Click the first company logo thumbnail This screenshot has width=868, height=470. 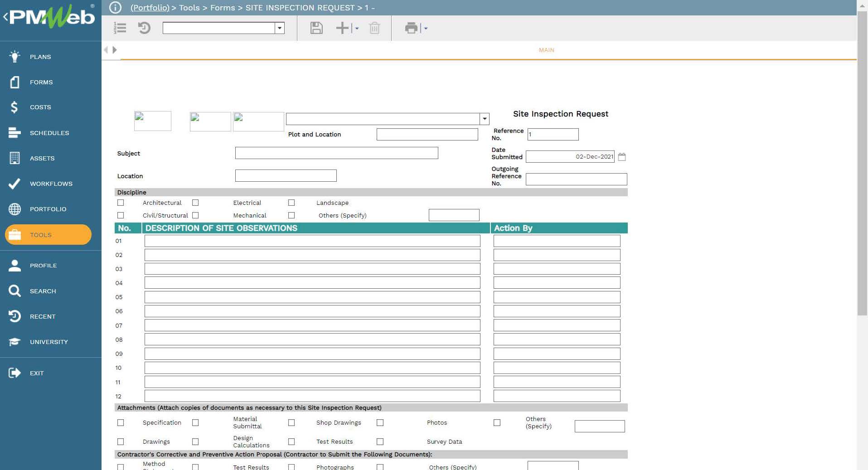[x=153, y=121]
